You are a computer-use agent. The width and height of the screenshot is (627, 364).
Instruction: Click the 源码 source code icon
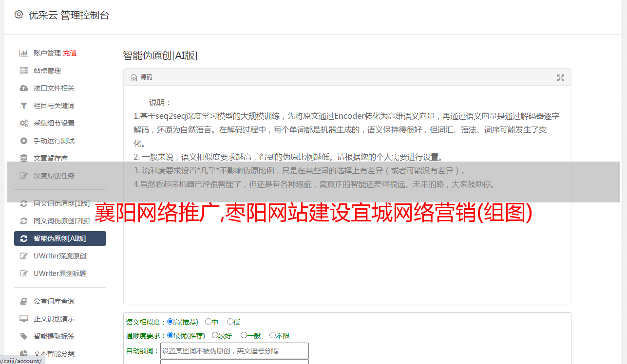[134, 77]
